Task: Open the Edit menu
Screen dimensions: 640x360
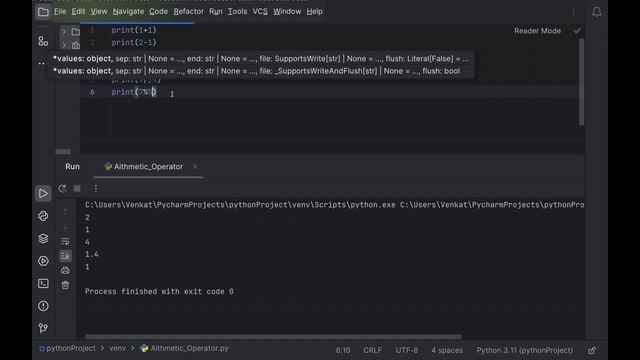Action: tap(78, 11)
